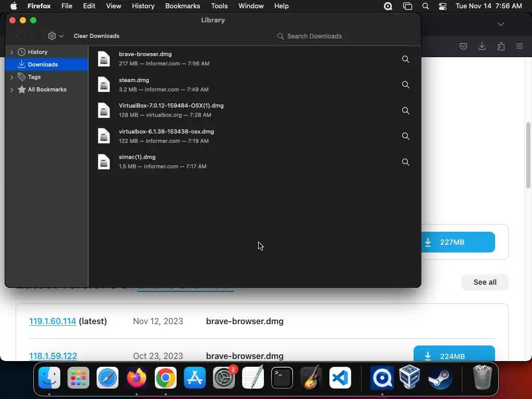Open the Tools menu
The image size is (532, 399).
point(219,6)
